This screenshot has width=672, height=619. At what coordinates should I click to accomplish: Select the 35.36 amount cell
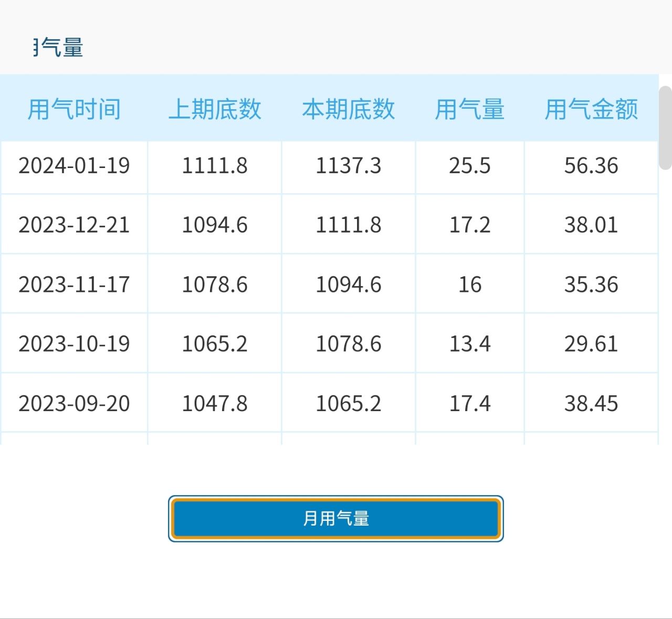pyautogui.click(x=591, y=285)
